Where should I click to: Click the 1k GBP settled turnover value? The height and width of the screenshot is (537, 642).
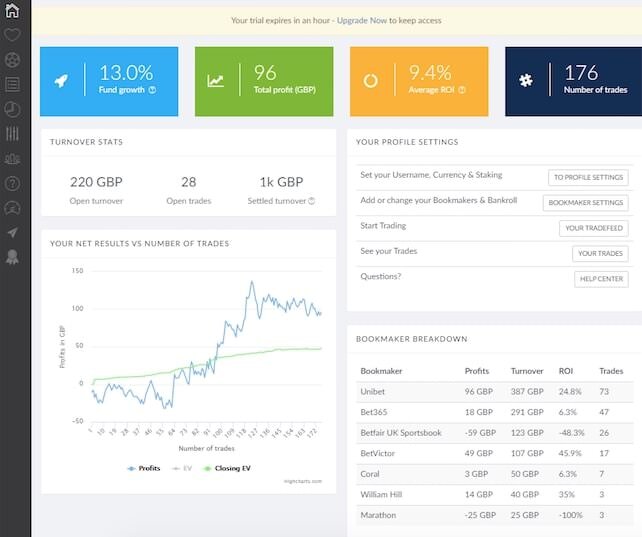coord(281,182)
